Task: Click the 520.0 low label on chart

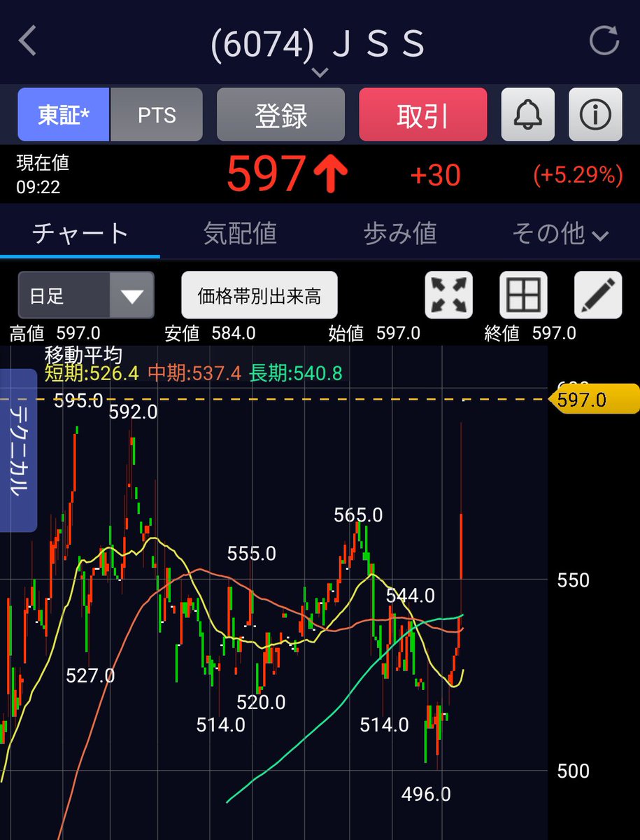Action: 261,702
